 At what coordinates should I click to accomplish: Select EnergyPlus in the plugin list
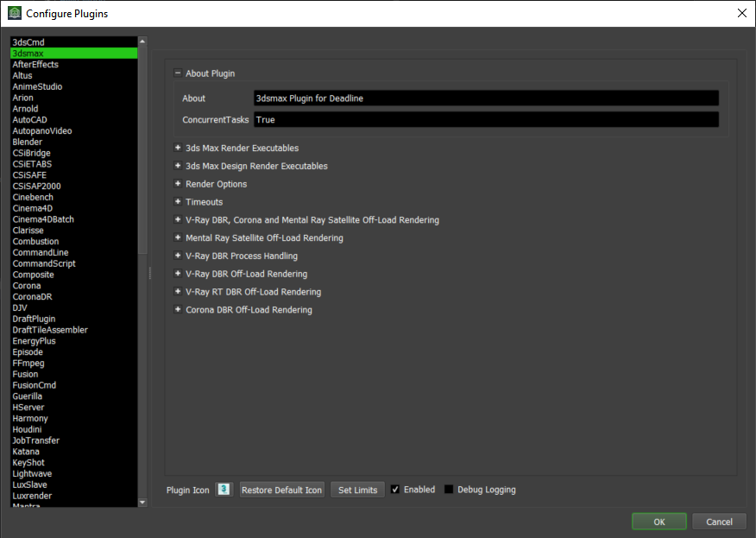[73, 341]
